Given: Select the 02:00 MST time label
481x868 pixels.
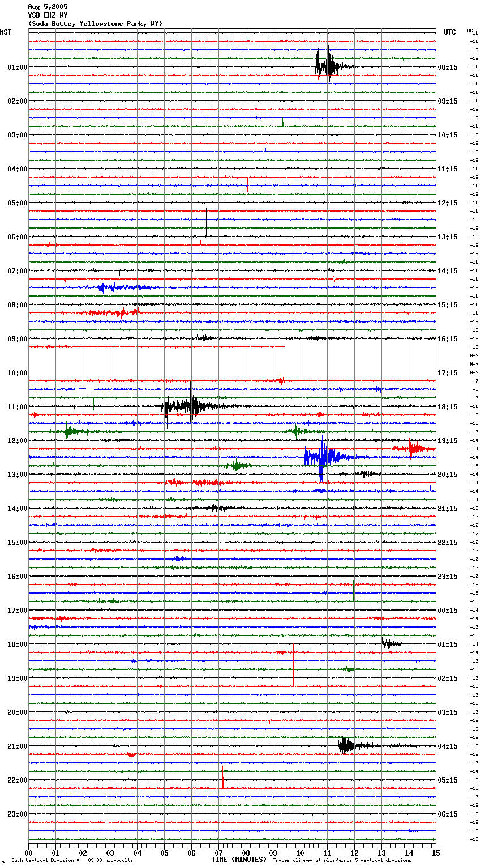Looking at the screenshot, I should point(18,101).
